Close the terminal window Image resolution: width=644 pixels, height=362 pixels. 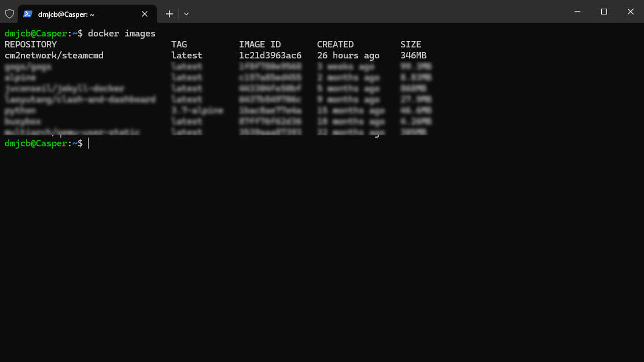631,12
